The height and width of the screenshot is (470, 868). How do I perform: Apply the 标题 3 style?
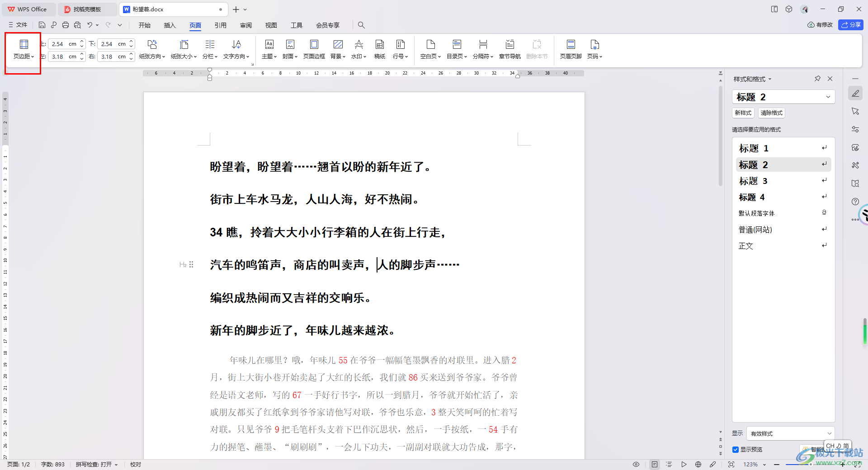pyautogui.click(x=783, y=181)
